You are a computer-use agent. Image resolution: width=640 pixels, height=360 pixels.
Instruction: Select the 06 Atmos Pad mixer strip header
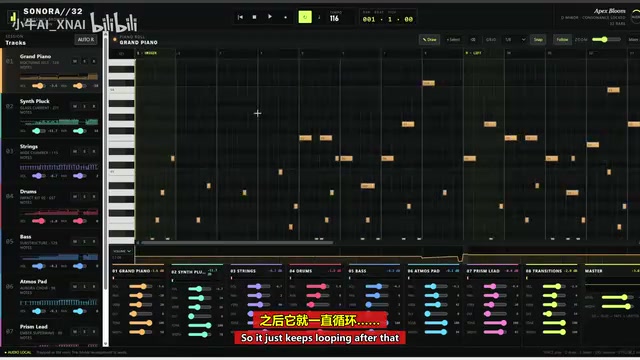pos(433,271)
